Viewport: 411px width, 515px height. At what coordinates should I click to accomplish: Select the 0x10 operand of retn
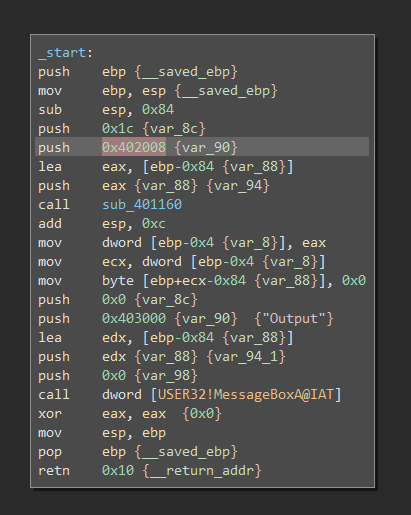118,470
